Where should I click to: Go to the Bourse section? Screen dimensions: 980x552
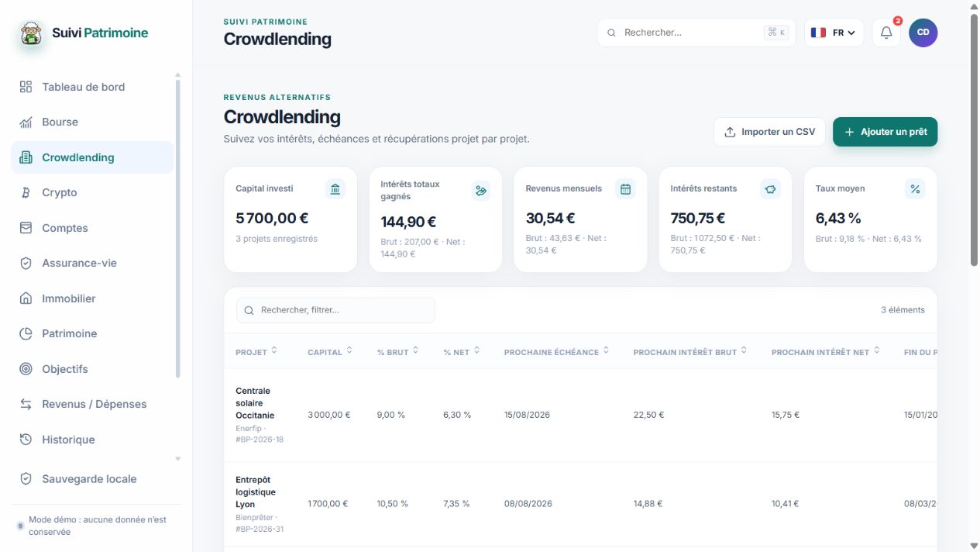(x=92, y=122)
